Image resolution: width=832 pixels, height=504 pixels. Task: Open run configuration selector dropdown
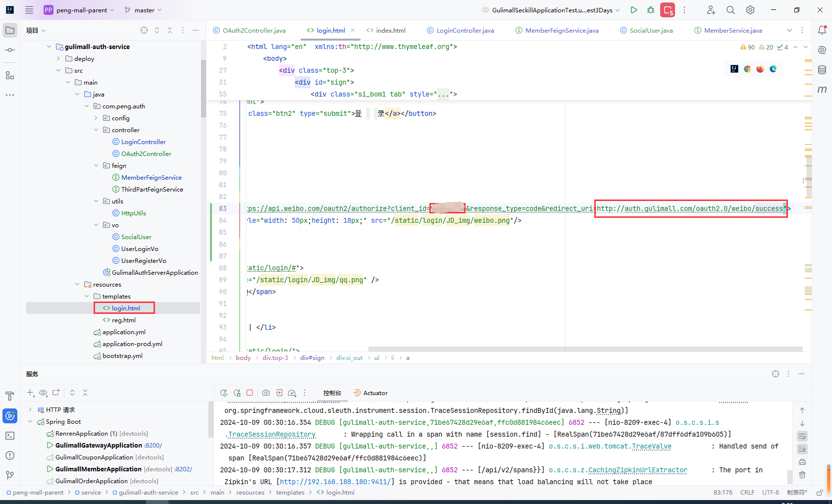pos(551,10)
